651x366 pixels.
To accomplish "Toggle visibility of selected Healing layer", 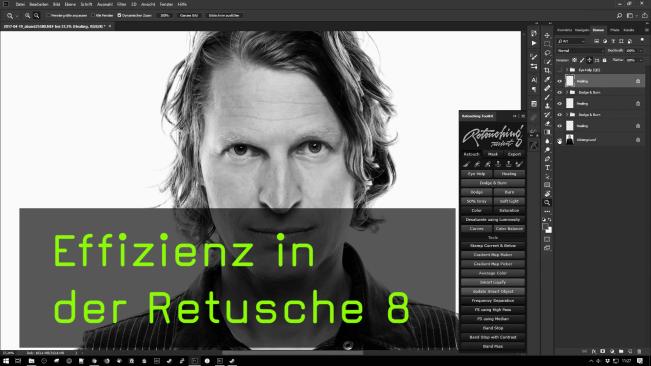I will 560,81.
